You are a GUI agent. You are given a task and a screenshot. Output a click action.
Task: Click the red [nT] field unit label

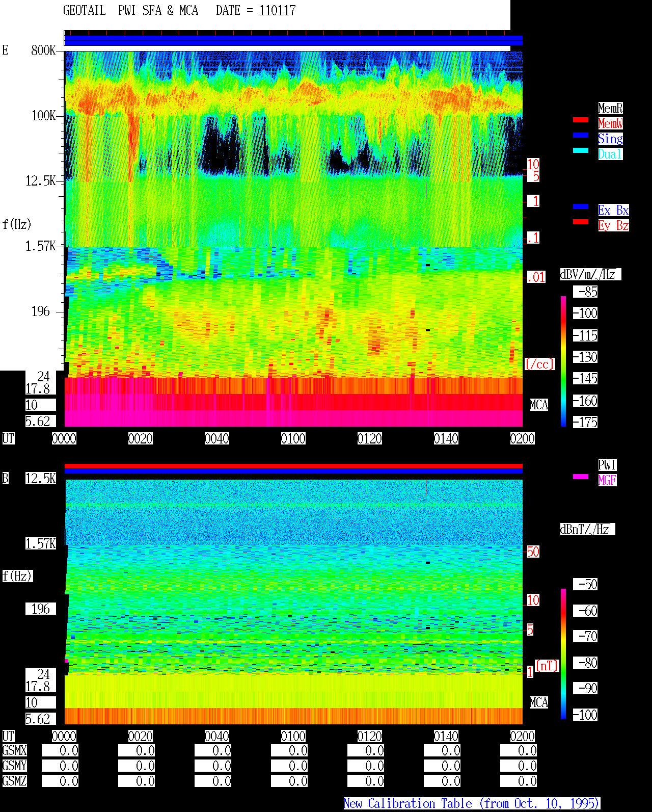coord(547,666)
